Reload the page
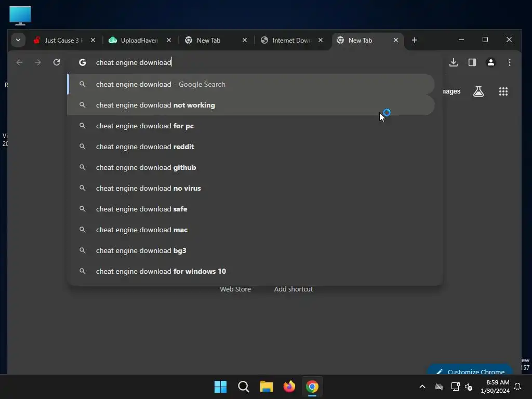 [x=57, y=62]
